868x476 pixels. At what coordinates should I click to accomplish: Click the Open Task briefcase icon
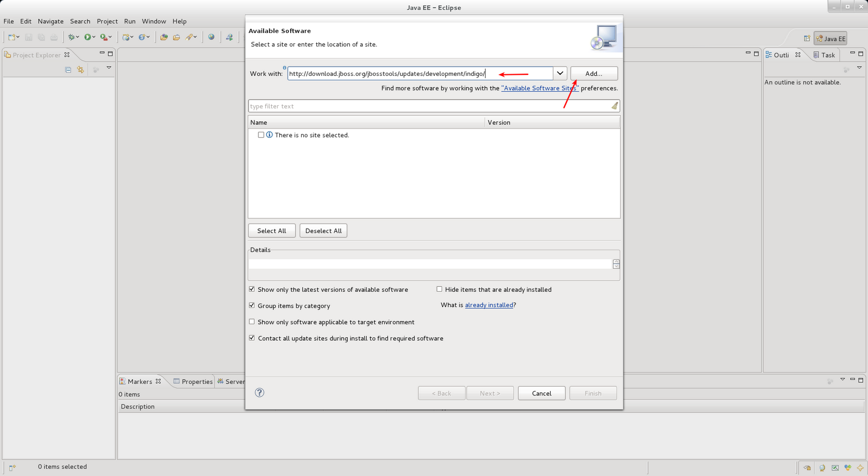pyautogui.click(x=176, y=37)
